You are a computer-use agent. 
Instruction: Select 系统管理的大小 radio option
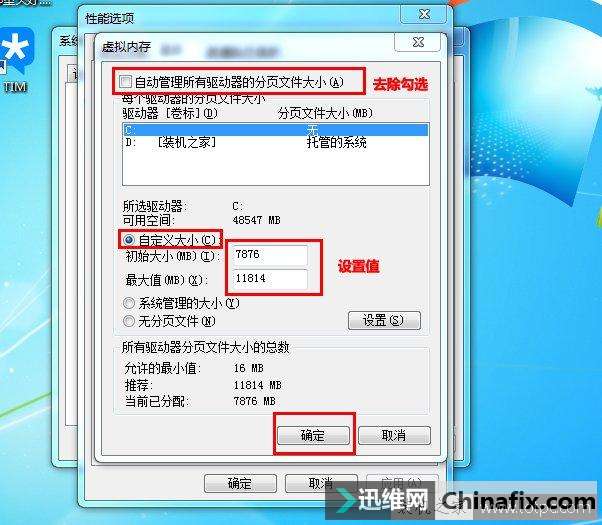pos(129,303)
